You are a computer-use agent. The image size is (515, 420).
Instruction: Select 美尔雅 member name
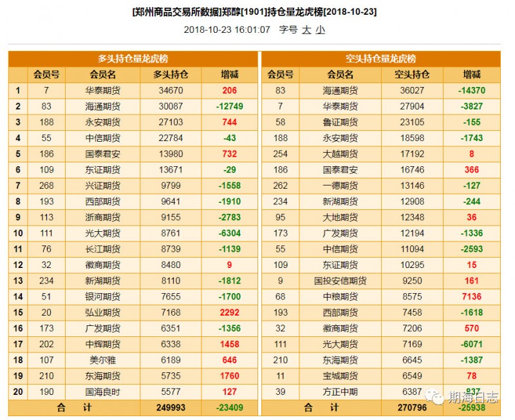[103, 360]
